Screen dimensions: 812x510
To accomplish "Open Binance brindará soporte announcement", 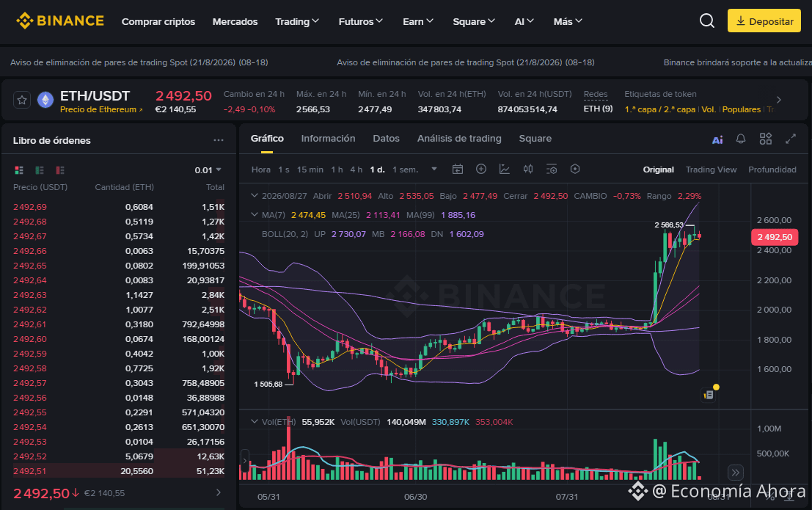I will (x=738, y=62).
